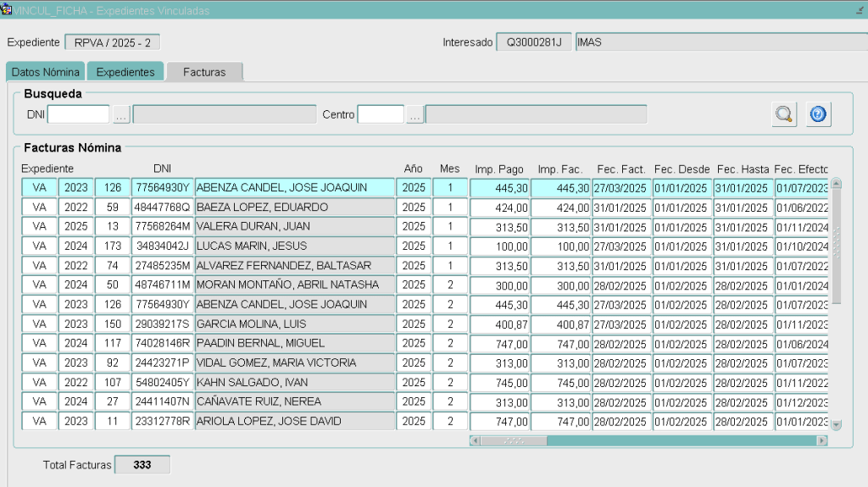Select the BAEZA LOPEZ, EDUARDO name cell
The image size is (868, 487).
click(x=295, y=208)
